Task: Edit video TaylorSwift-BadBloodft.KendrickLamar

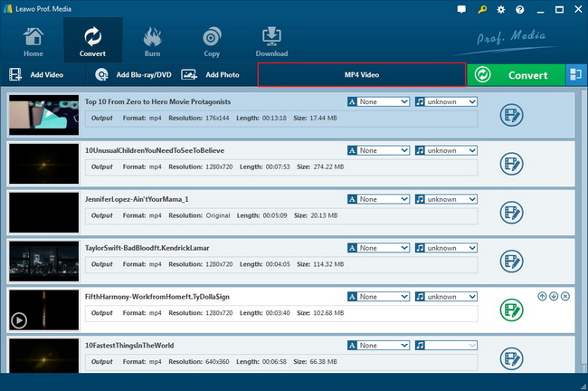Action: point(511,262)
